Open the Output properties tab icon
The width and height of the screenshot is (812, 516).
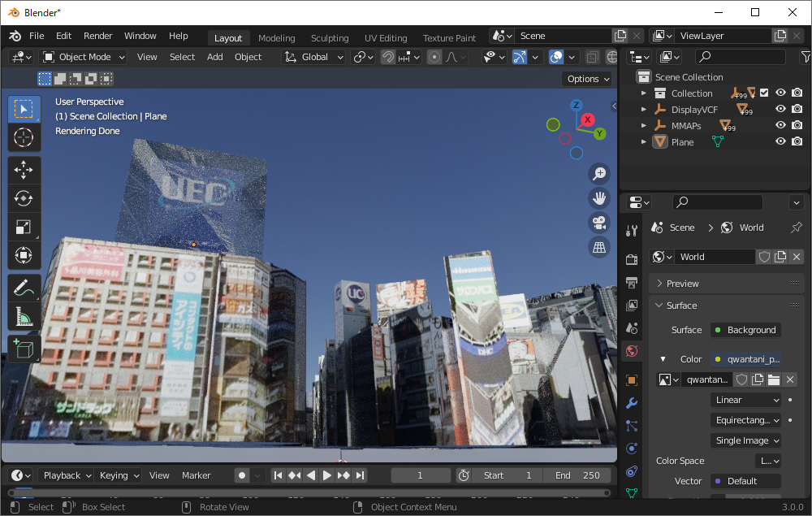(632, 282)
